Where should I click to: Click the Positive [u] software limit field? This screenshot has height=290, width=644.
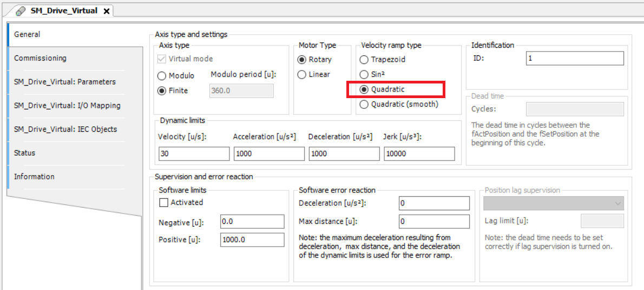[252, 240]
